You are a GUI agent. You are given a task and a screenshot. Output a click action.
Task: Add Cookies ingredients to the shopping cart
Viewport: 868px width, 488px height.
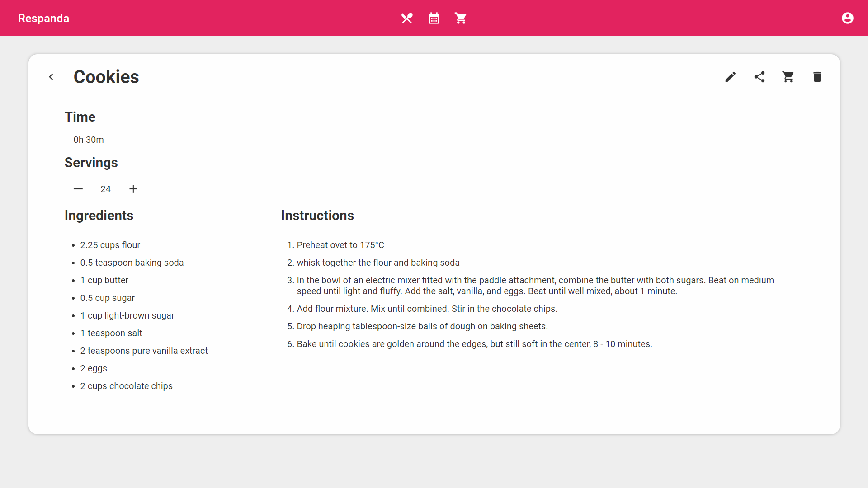coord(788,77)
